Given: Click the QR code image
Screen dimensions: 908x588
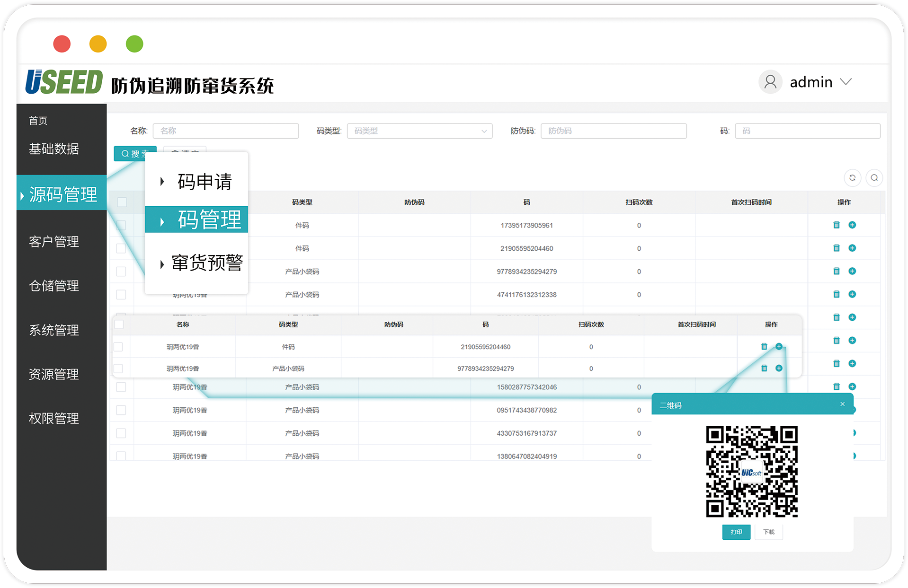Looking at the screenshot, I should click(752, 471).
